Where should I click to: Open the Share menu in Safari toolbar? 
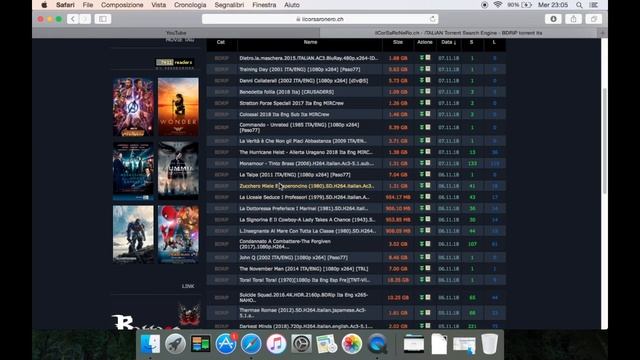pyautogui.click(x=573, y=19)
